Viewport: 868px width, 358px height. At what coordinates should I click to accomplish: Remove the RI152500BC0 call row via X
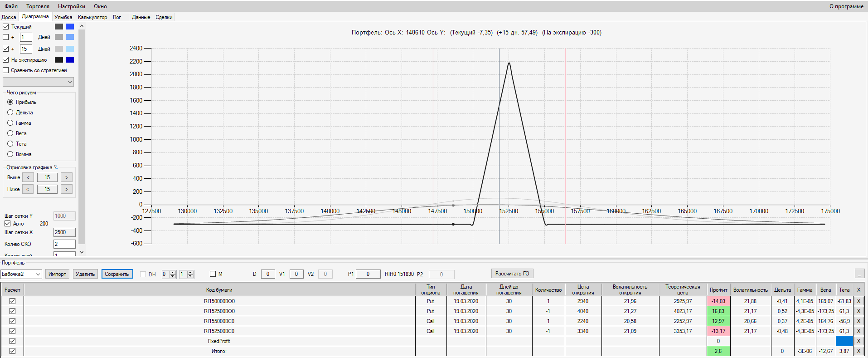point(858,331)
